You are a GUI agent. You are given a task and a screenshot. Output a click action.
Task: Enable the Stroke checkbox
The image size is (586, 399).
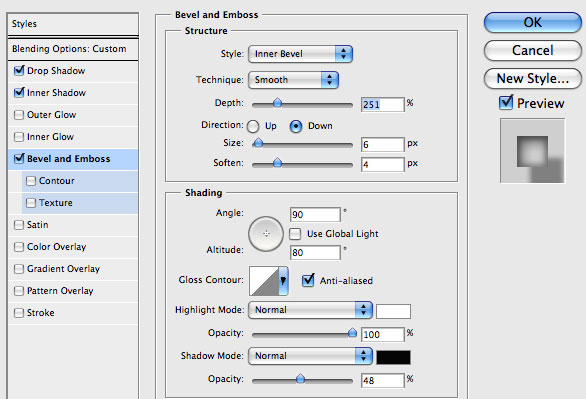19,313
